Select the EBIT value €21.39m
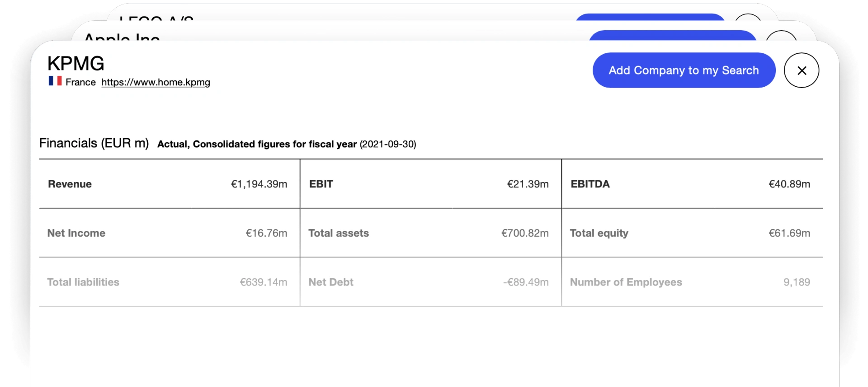Screen dimensions: 868x387 pos(528,184)
